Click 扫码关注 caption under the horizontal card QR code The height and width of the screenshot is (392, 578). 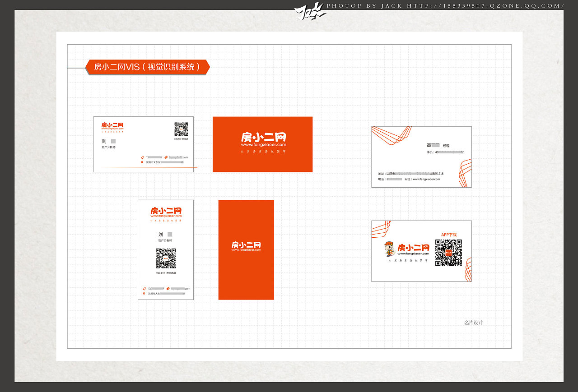point(181,139)
